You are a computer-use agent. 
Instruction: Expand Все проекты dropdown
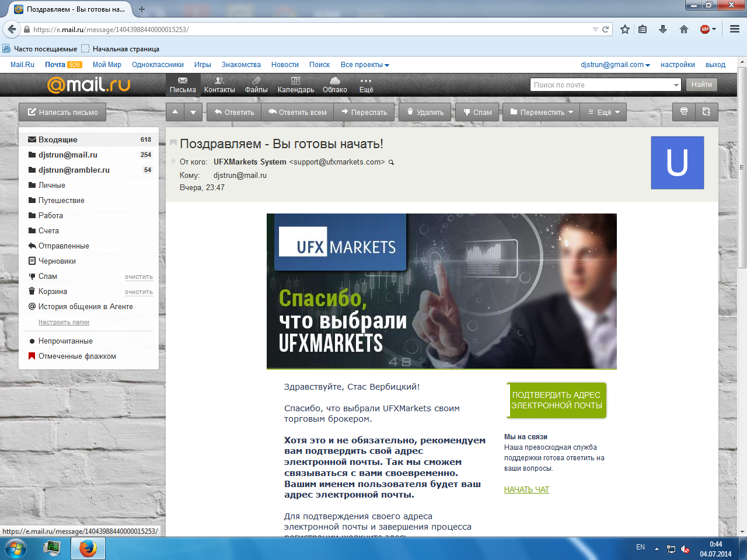(365, 65)
